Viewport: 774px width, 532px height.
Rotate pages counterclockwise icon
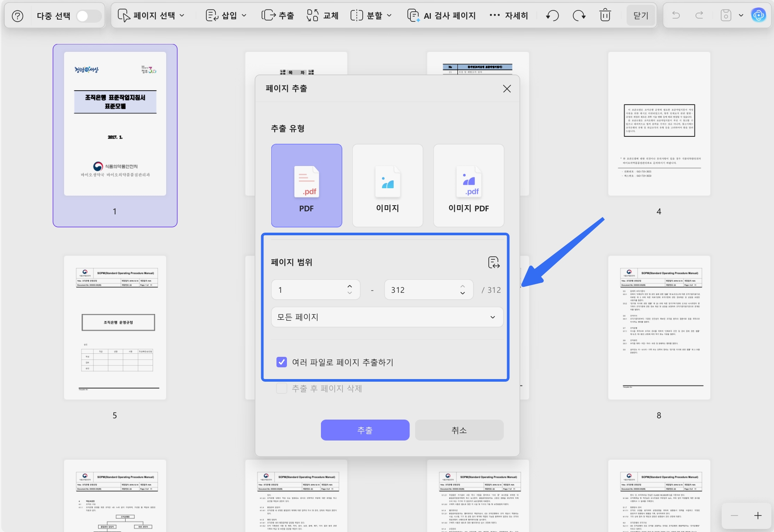(x=552, y=16)
